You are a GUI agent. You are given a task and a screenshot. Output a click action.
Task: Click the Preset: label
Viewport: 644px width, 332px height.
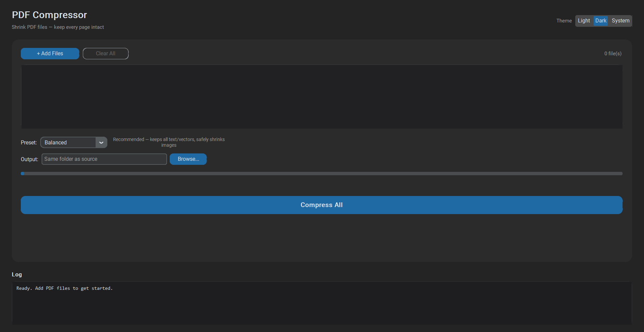(29, 143)
